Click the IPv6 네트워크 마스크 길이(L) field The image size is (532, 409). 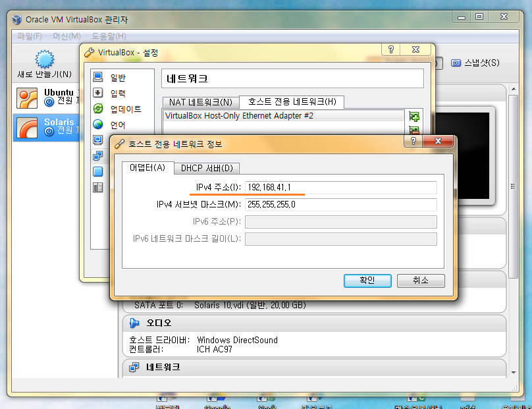pyautogui.click(x=340, y=238)
